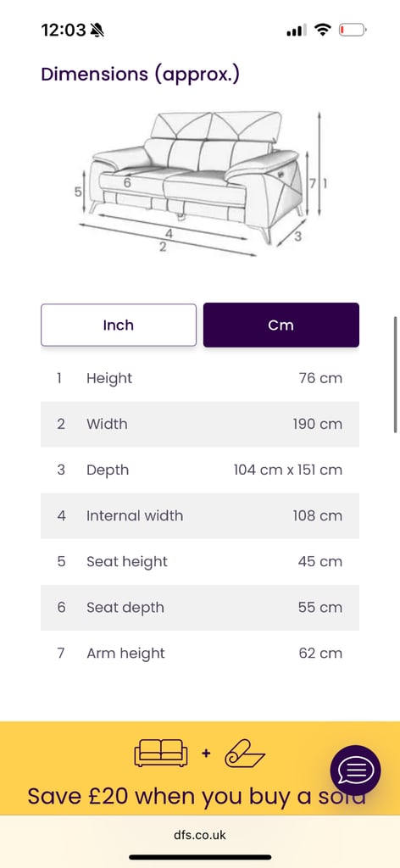Tap the Seat height 45 cm row
400x868 pixels.
tap(200, 561)
